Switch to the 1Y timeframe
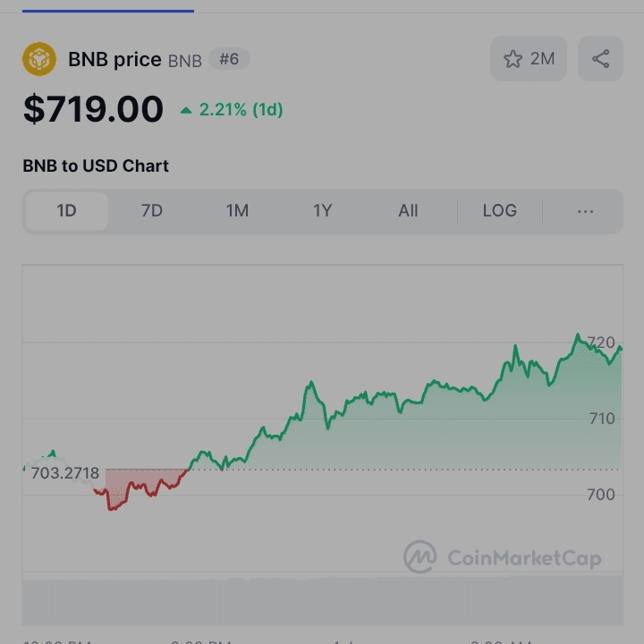 tap(322, 211)
